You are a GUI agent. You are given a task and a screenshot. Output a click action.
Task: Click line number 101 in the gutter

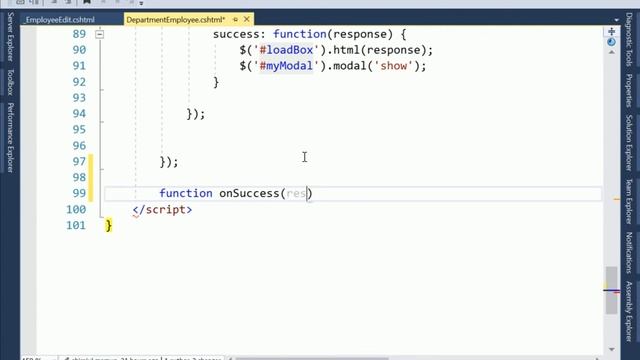click(76, 225)
